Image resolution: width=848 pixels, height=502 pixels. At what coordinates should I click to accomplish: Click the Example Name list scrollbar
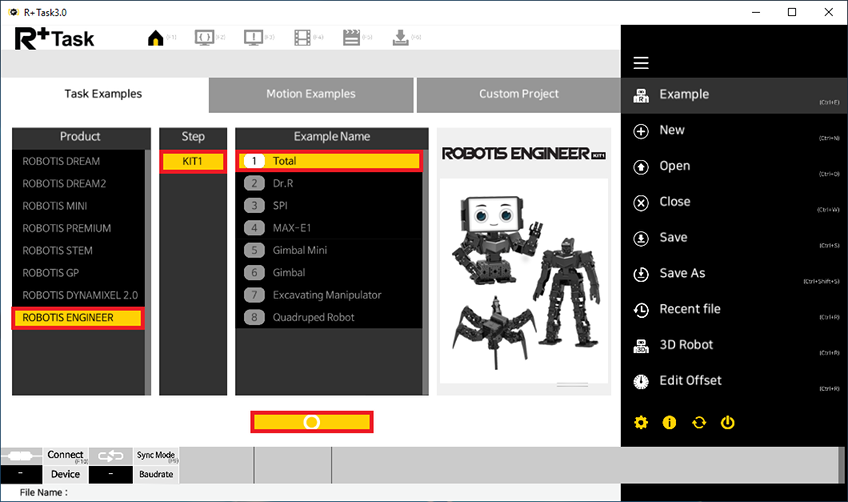tap(425, 272)
